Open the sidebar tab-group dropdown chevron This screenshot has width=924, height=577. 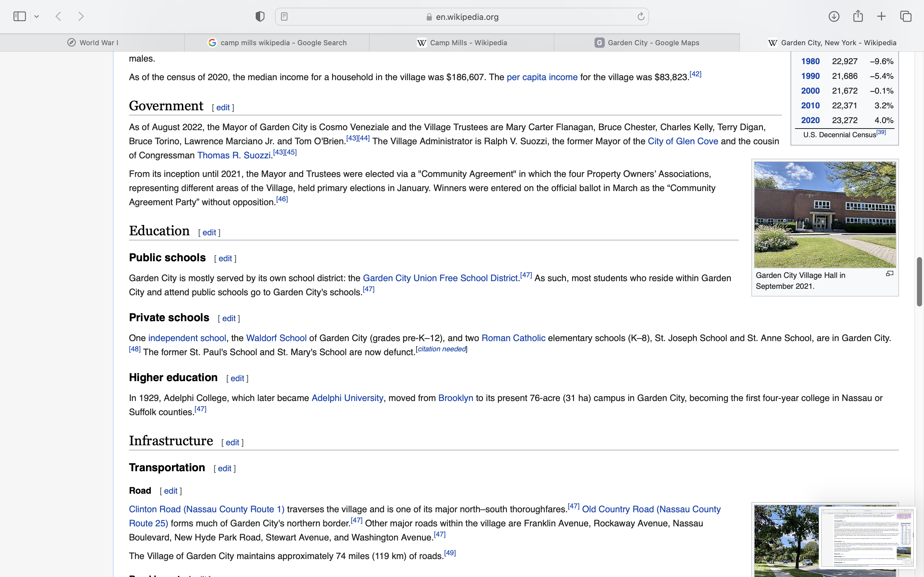pos(37,16)
